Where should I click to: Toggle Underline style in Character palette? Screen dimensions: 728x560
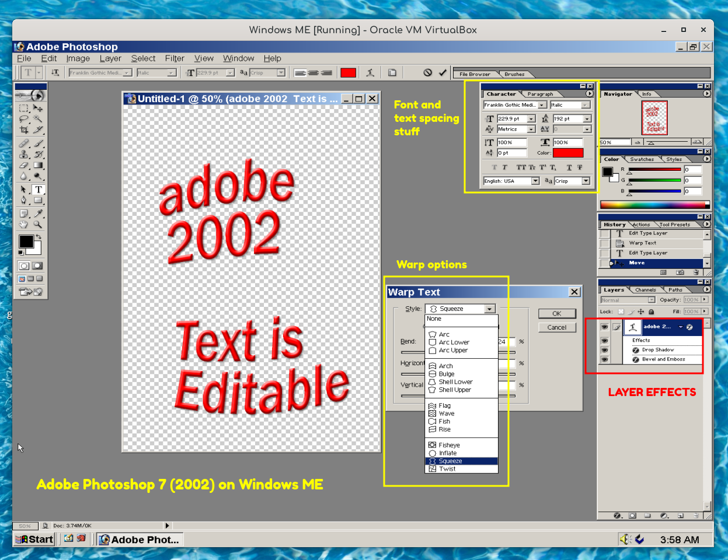[569, 167]
